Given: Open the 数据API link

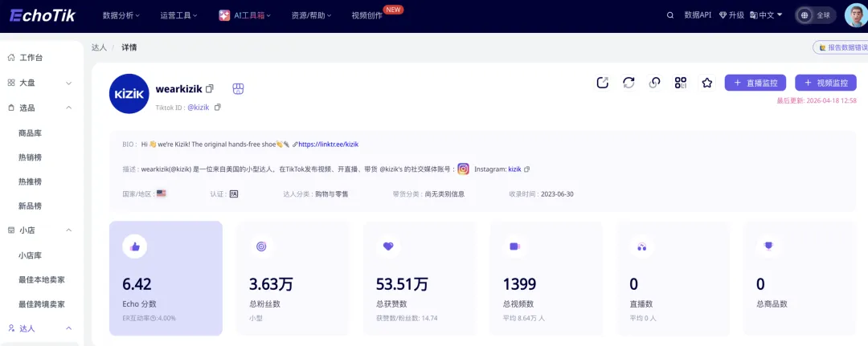Looking at the screenshot, I should point(698,15).
